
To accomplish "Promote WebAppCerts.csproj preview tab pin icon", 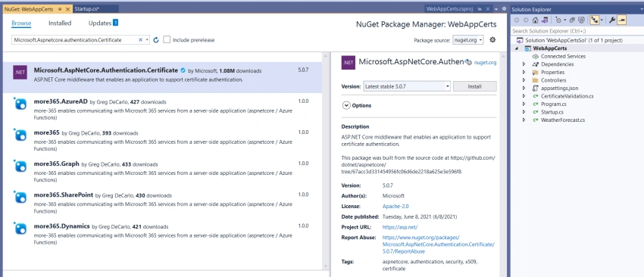I will click(x=480, y=8).
